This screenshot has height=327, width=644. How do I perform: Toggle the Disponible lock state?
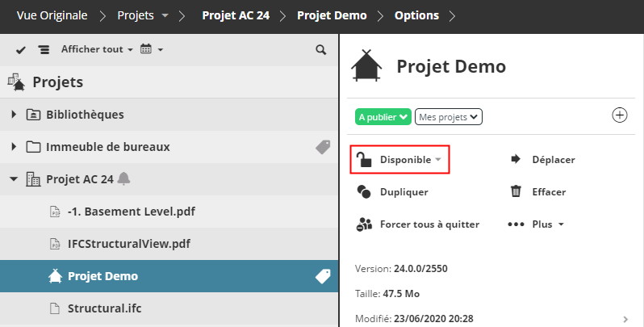[399, 160]
